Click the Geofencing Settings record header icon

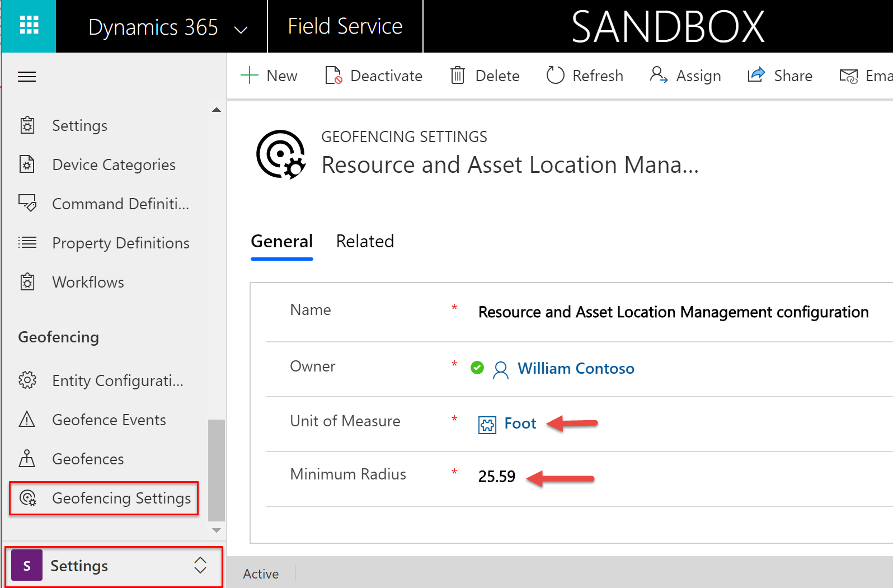point(281,154)
